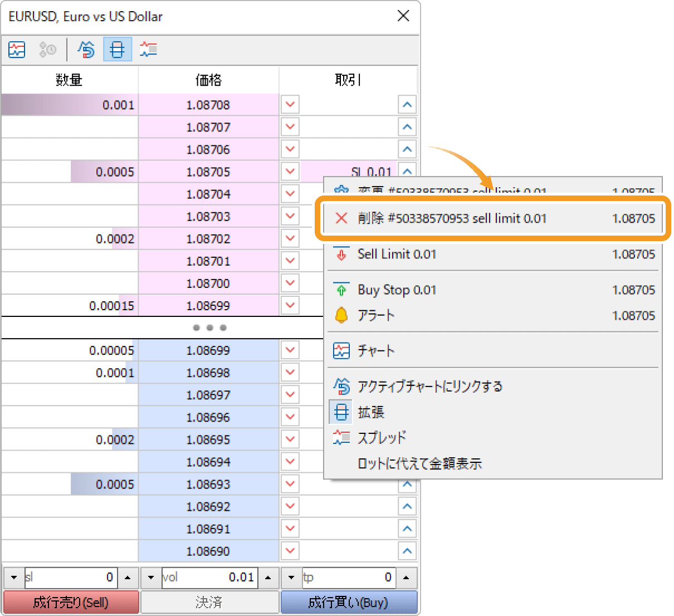Increase the tp take profit value
The image size is (674, 616).
pos(406,578)
